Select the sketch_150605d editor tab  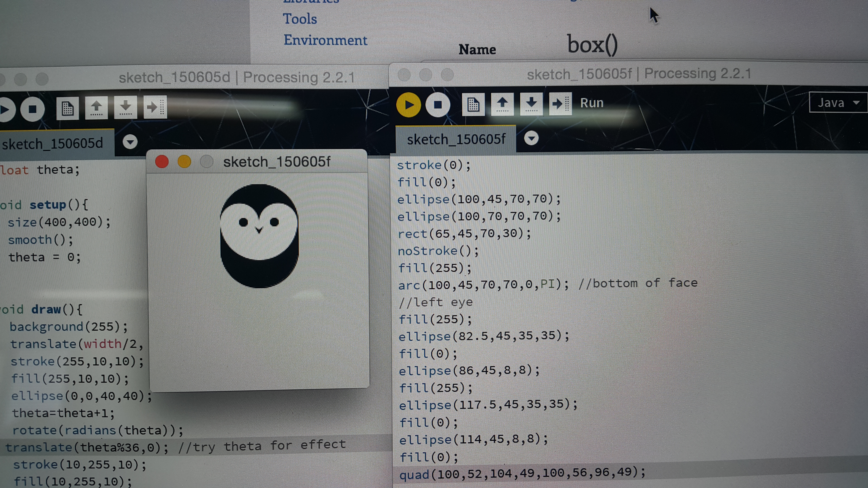54,143
